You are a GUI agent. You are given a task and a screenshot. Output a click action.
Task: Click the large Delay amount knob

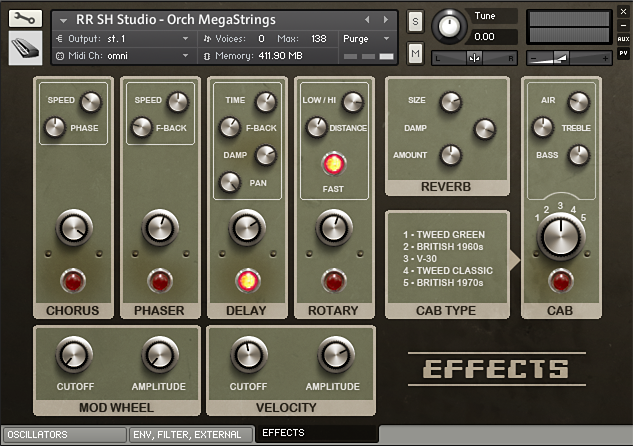(247, 228)
